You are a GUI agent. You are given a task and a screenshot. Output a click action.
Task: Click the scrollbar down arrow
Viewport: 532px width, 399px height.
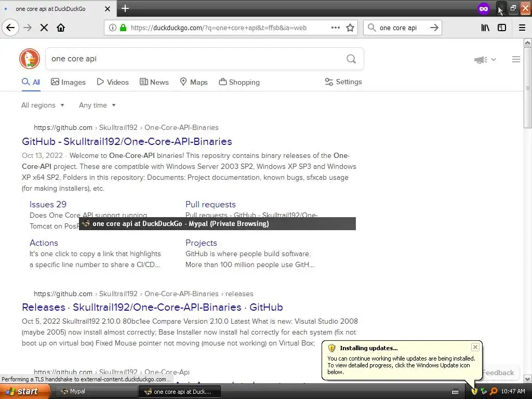click(x=528, y=379)
